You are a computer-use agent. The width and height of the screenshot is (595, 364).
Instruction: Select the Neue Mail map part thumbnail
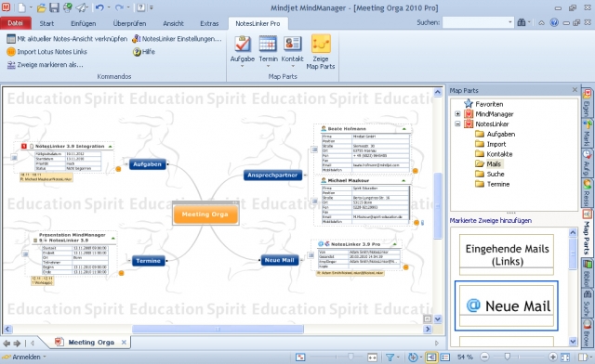507,305
